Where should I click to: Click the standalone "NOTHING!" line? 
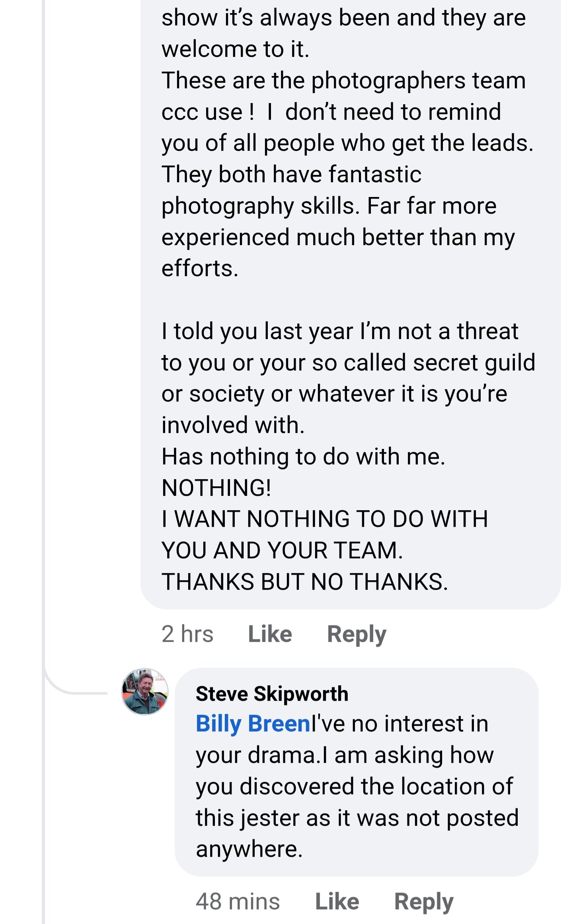coord(216,487)
